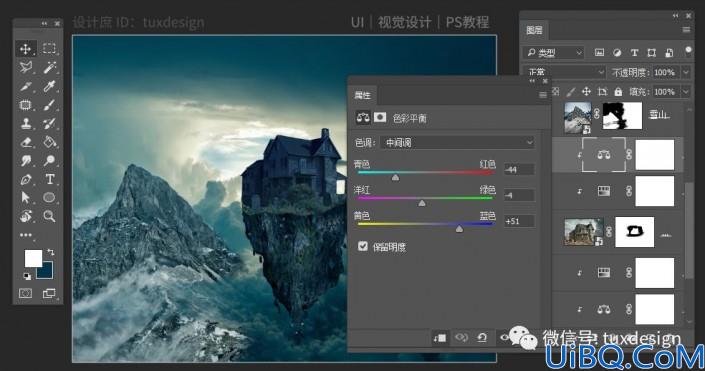Switch to the mask icon in properties panel
Image resolution: width=705 pixels, height=371 pixels.
[380, 118]
